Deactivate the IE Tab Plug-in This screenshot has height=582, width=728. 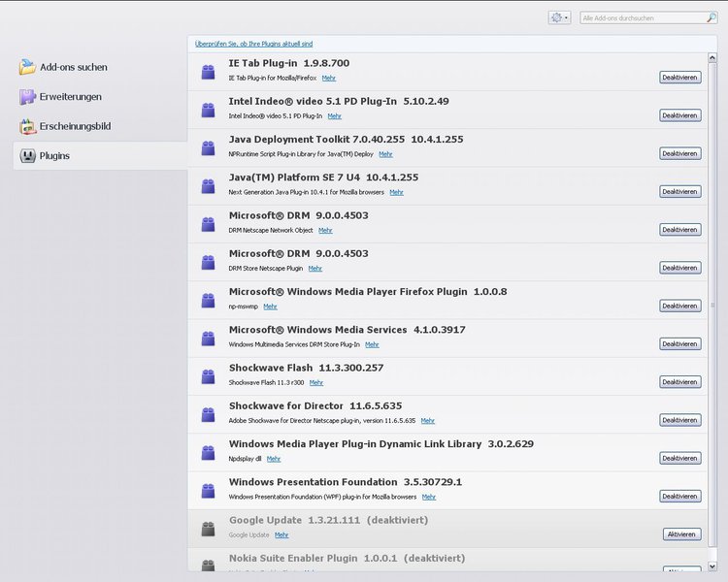680,78
